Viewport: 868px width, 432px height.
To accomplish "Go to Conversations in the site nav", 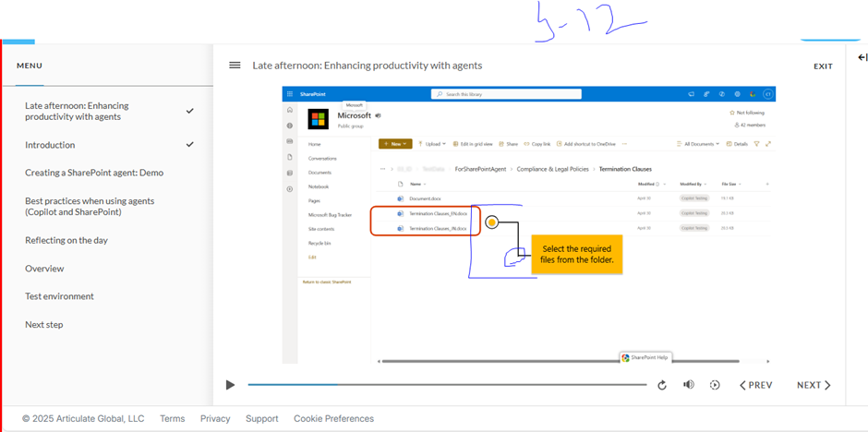I will click(322, 158).
